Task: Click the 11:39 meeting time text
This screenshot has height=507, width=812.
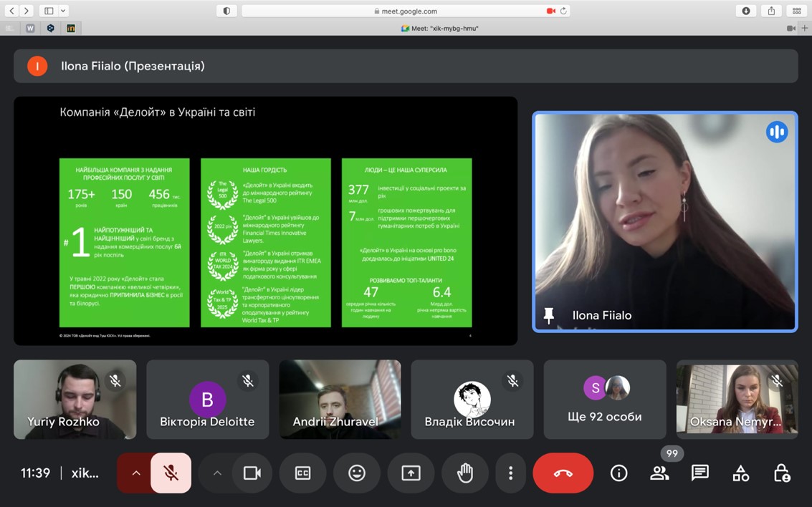Action: point(35,473)
